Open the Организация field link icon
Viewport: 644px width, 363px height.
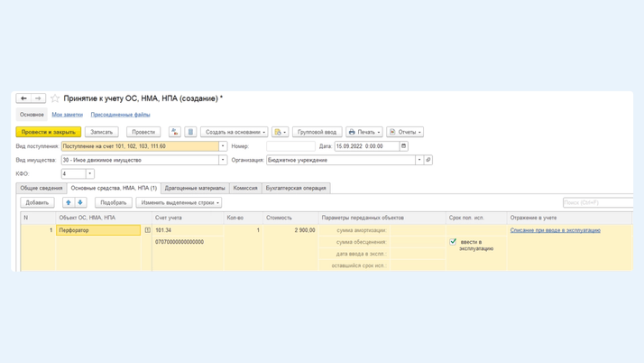[428, 160]
